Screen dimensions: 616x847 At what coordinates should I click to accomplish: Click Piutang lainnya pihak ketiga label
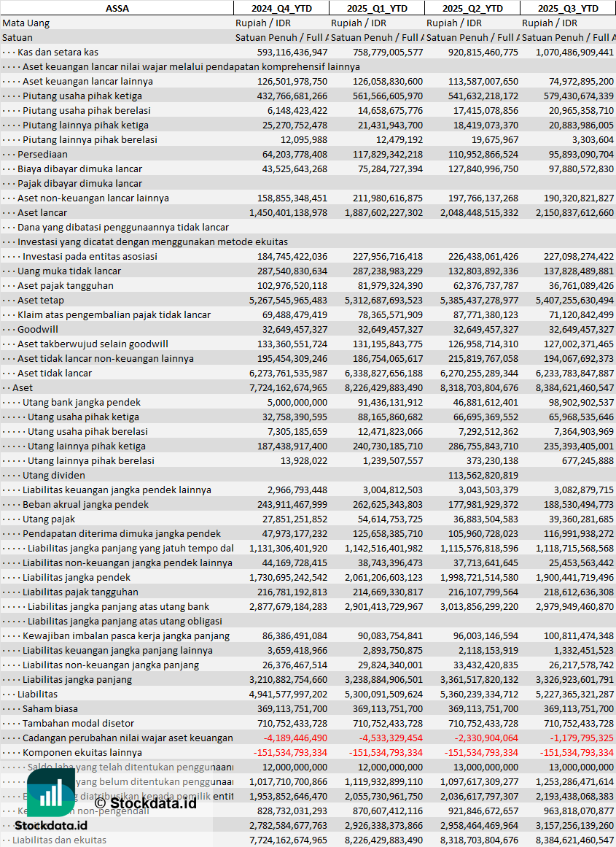pos(85,125)
